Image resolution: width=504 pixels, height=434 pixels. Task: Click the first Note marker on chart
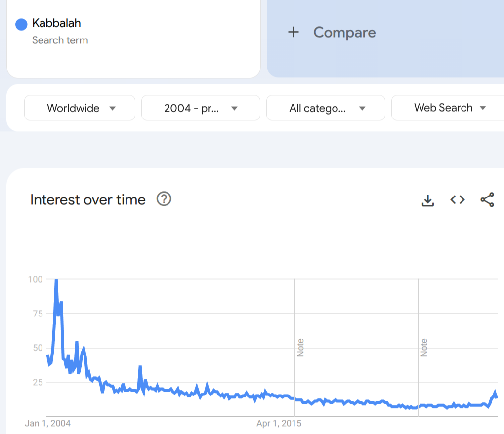[300, 348]
